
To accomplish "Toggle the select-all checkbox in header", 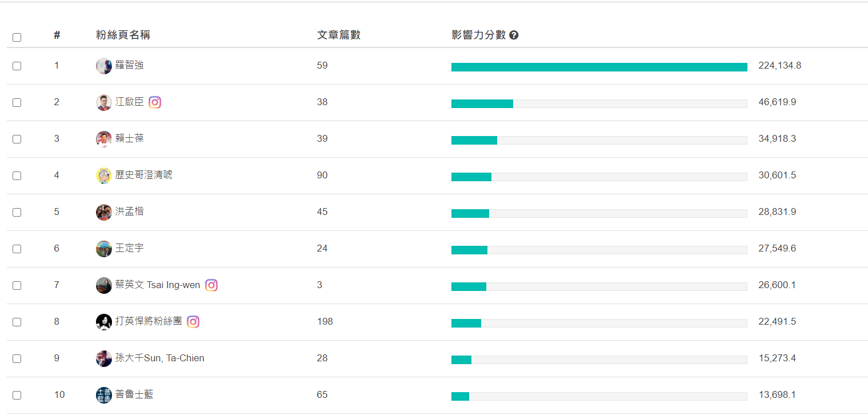I will coord(17,37).
